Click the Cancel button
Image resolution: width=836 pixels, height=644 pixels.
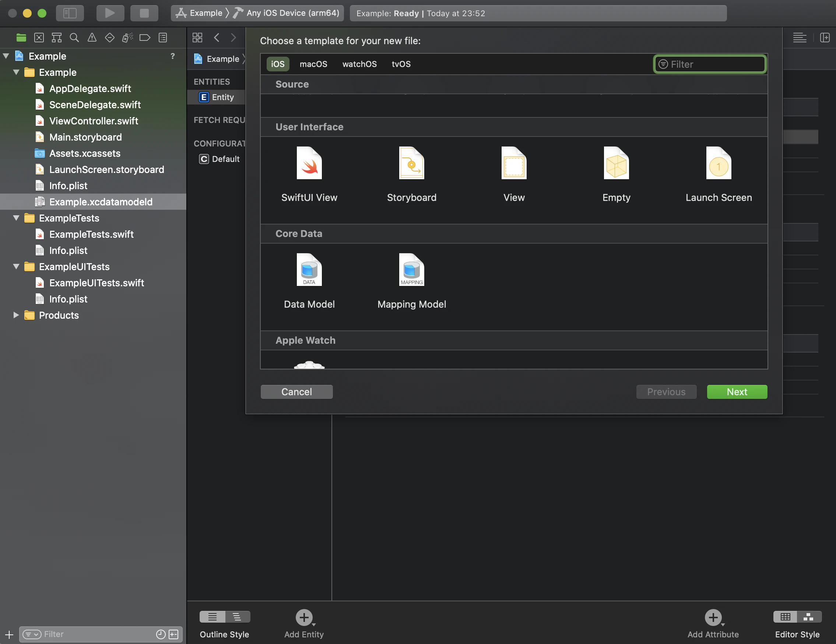point(297,392)
